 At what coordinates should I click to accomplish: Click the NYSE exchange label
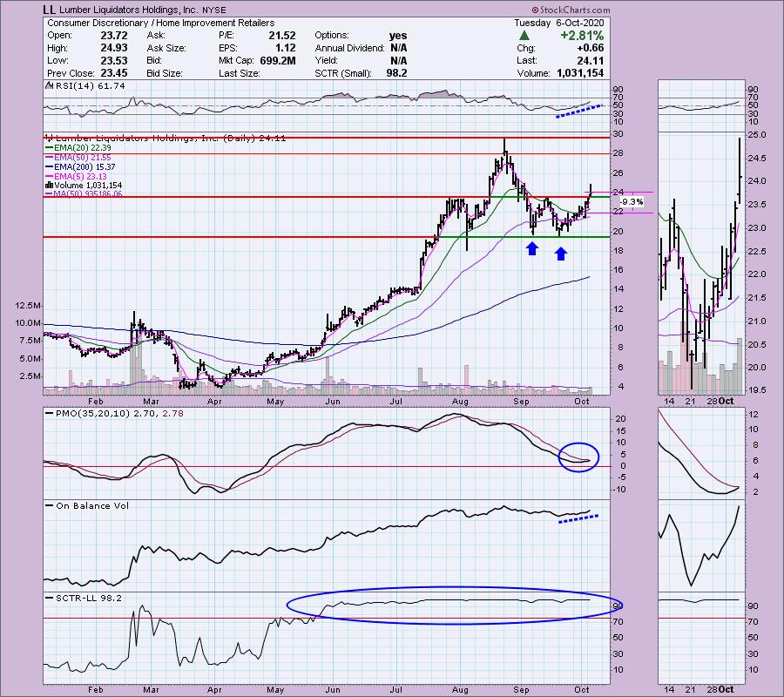click(214, 10)
